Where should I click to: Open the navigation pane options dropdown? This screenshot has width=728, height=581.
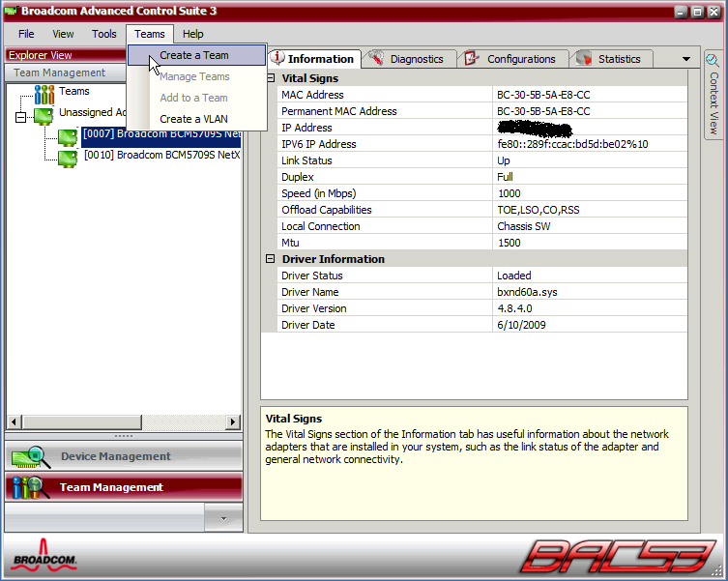point(223,518)
